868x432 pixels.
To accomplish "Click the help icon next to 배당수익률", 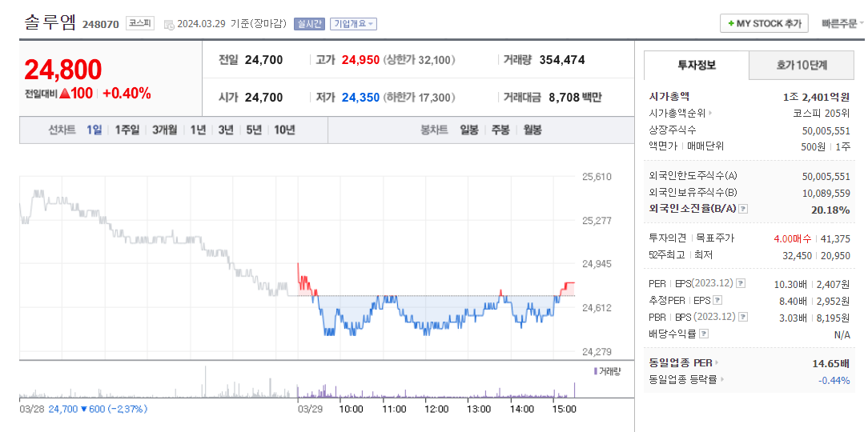I will [x=704, y=334].
